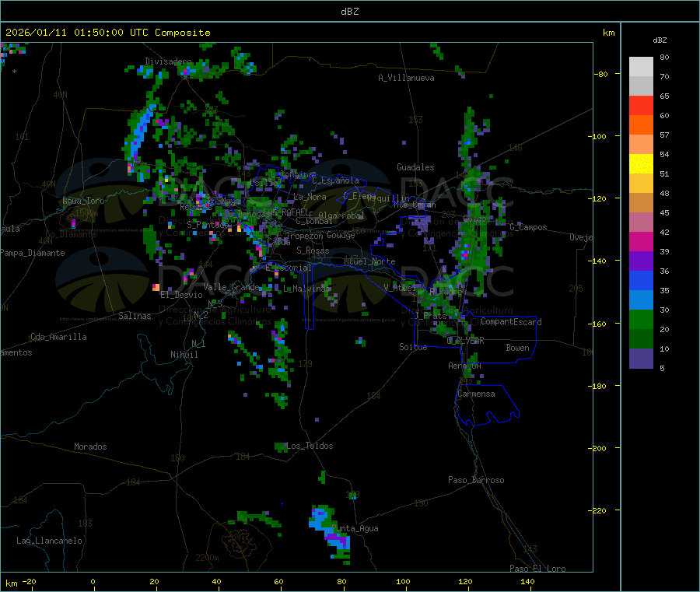This screenshot has width=700, height=592.
Task: Click the 'S_Rosas' place label
Action: coord(313,250)
